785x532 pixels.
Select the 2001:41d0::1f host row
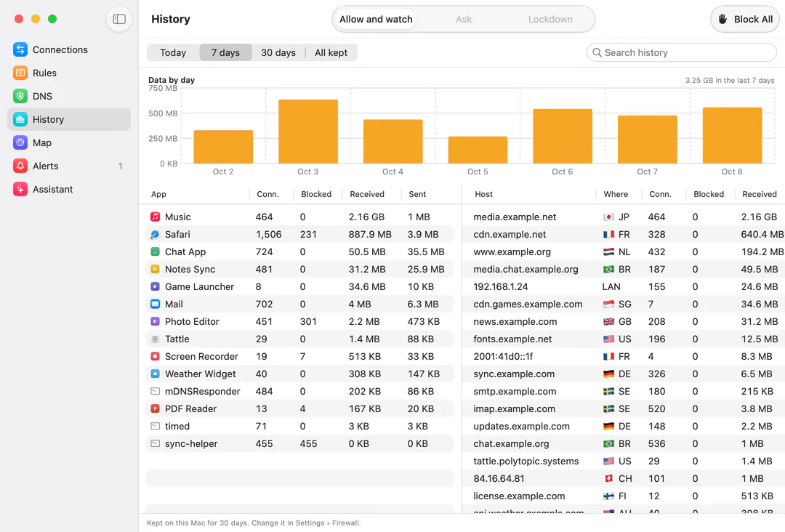pyautogui.click(x=624, y=356)
